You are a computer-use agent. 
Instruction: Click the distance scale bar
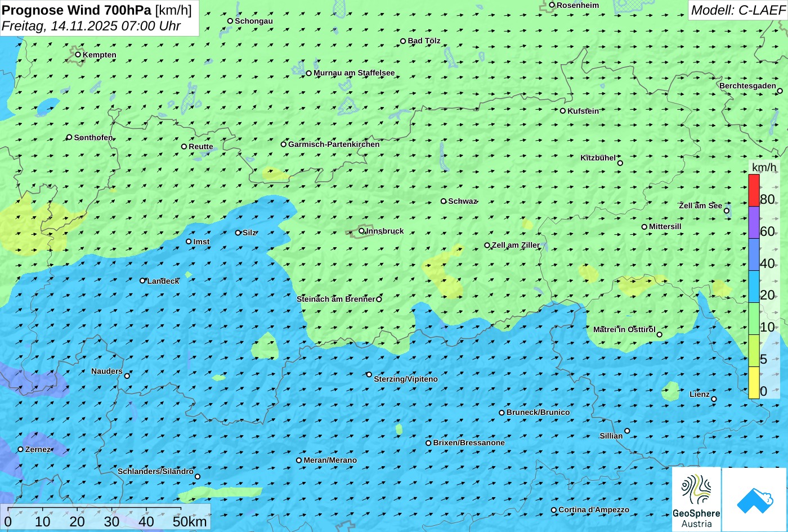[94, 510]
